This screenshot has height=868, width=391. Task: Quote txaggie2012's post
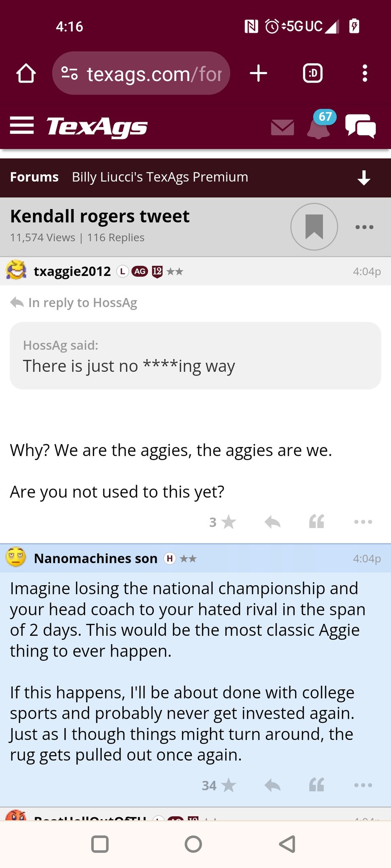pos(317,522)
